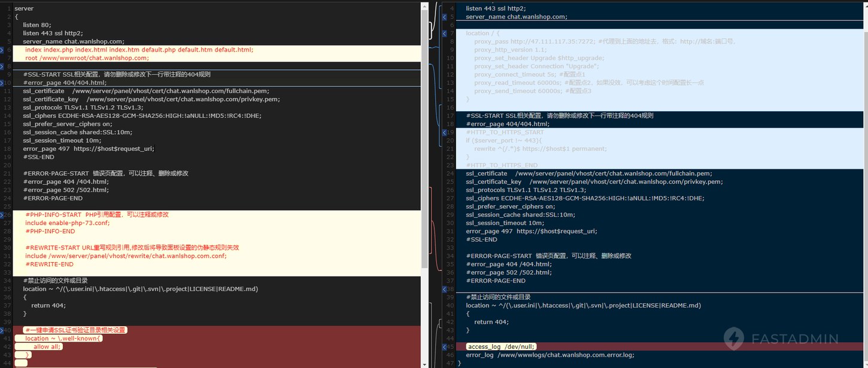The height and width of the screenshot is (368, 868).
Task: Click '#HTTP_TO_HTTPS_START' line in right pane
Action: pos(505,132)
